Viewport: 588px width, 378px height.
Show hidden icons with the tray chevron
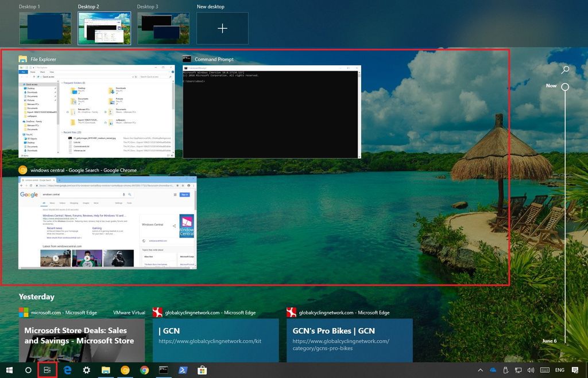[x=481, y=370]
